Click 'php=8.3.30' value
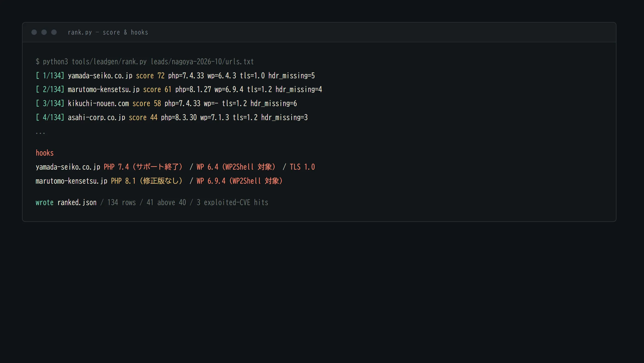Image resolution: width=644 pixels, height=363 pixels. point(179,117)
